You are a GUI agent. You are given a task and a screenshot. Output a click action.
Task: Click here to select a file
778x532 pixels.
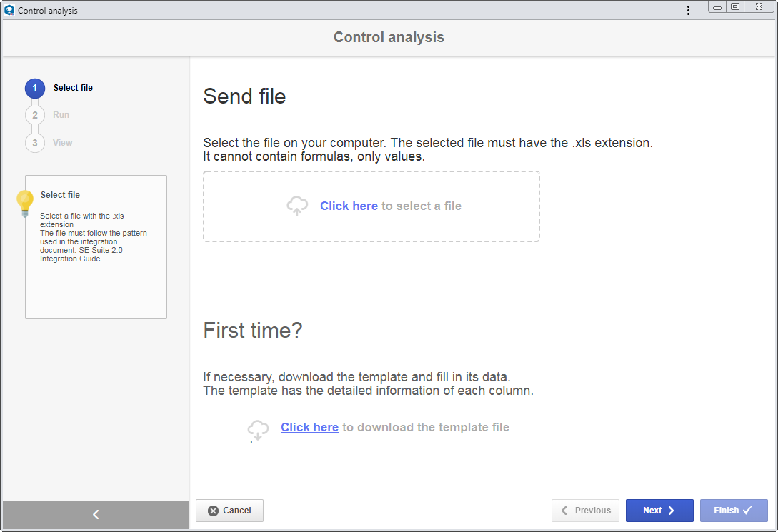349,206
